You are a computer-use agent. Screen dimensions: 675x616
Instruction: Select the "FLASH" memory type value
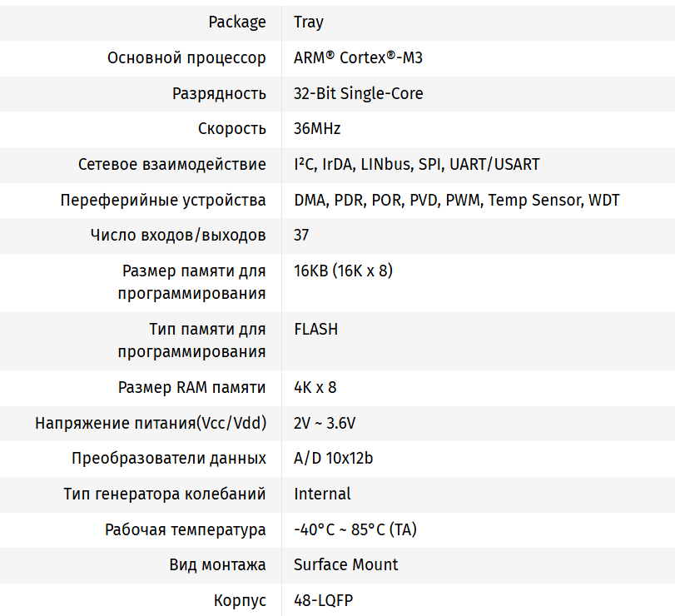[315, 329]
